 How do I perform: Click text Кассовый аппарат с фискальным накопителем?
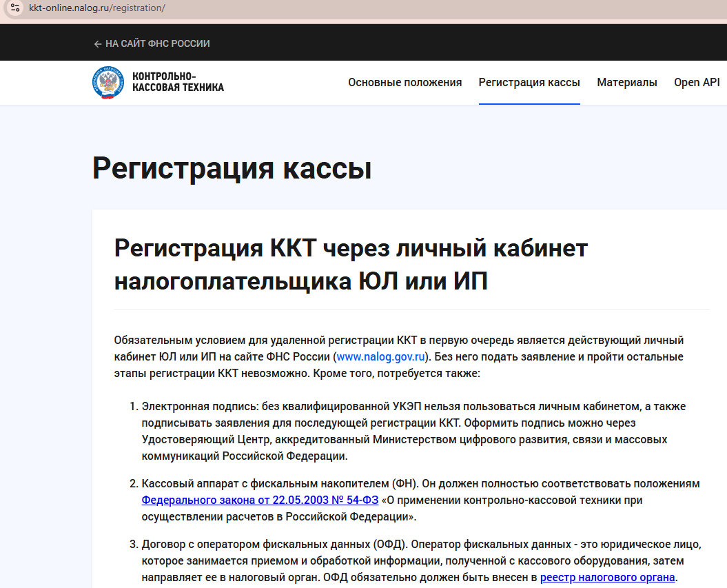(x=265, y=484)
